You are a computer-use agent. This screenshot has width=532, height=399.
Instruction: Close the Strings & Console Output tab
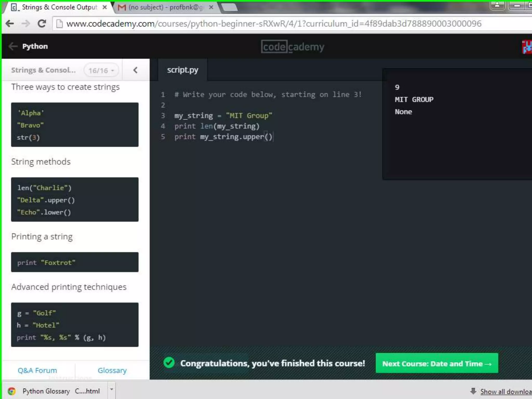coord(105,7)
